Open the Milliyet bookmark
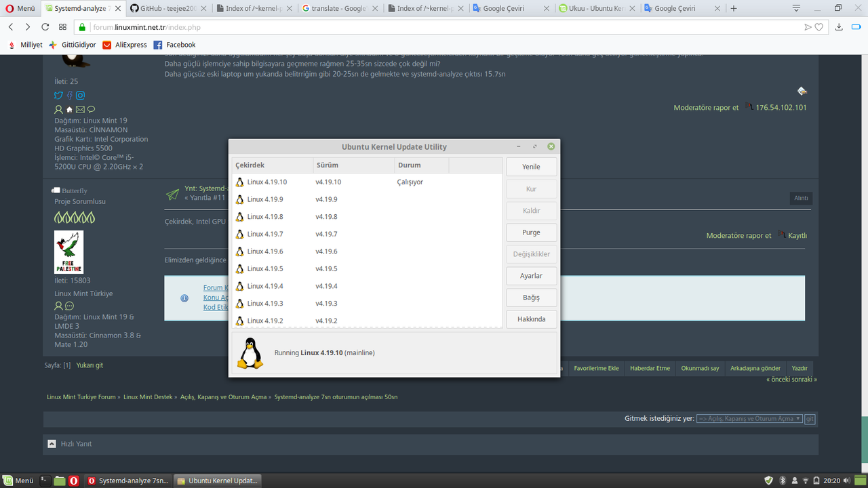The height and width of the screenshot is (488, 868). (x=25, y=45)
